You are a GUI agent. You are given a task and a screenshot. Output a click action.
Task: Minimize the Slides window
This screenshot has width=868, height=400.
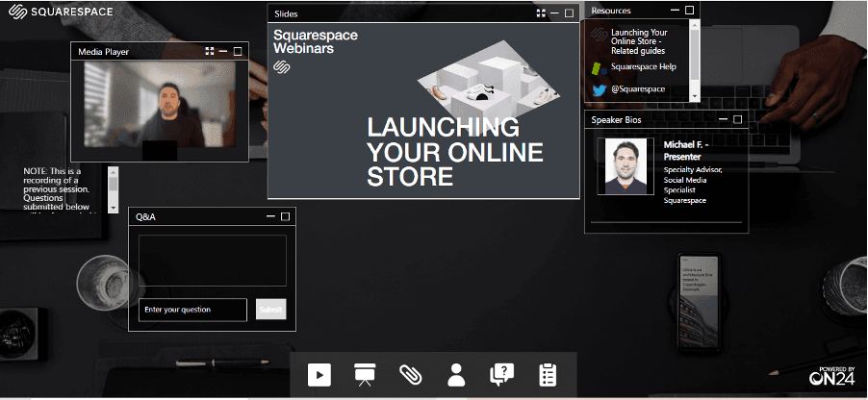tap(554, 13)
